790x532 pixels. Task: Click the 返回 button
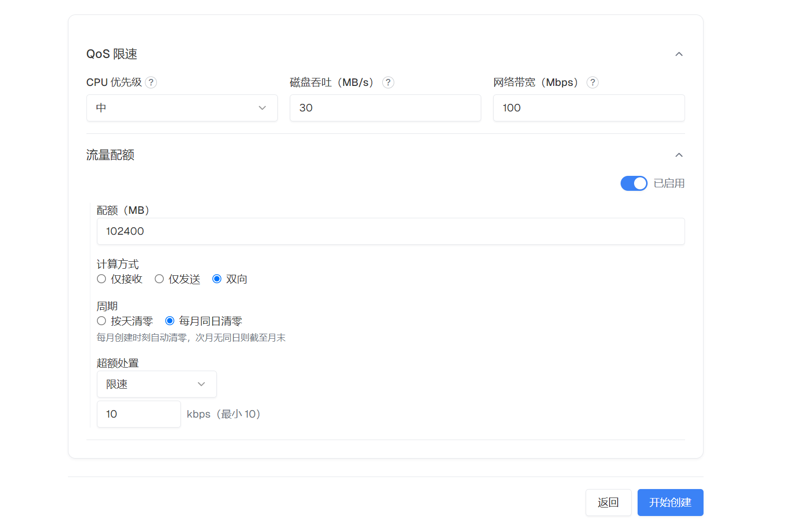[609, 503]
